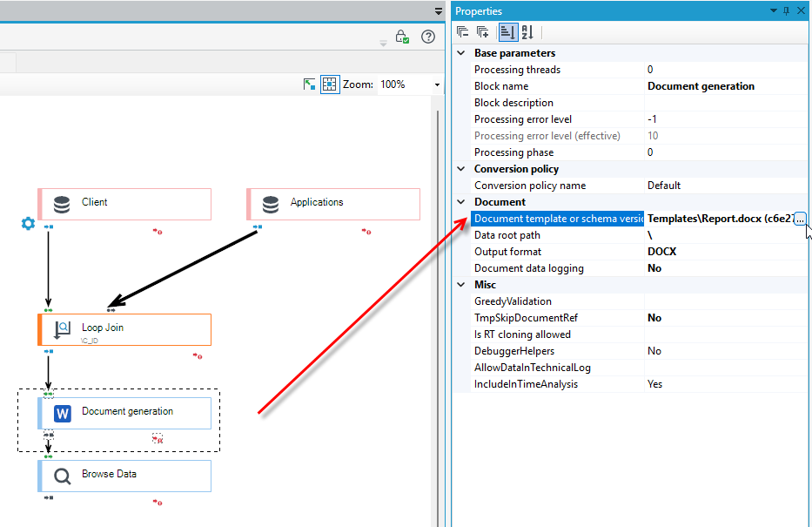Toggle the grid display icon beside Zoom
This screenshot has width=812, height=527.
(329, 84)
